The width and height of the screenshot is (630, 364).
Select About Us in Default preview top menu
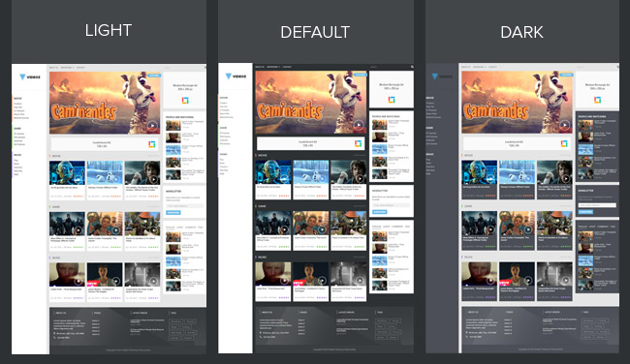pyautogui.click(x=260, y=67)
